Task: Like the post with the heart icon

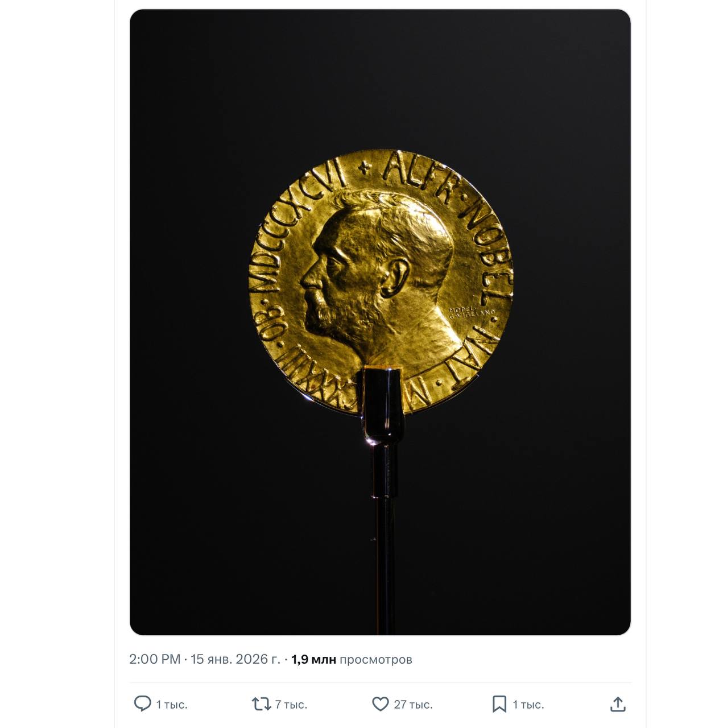Action: (380, 704)
